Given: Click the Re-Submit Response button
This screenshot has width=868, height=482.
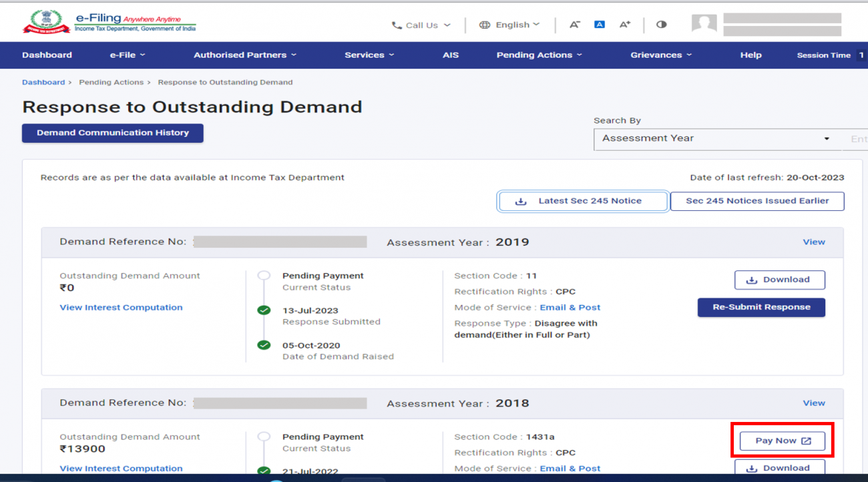Looking at the screenshot, I should point(761,307).
